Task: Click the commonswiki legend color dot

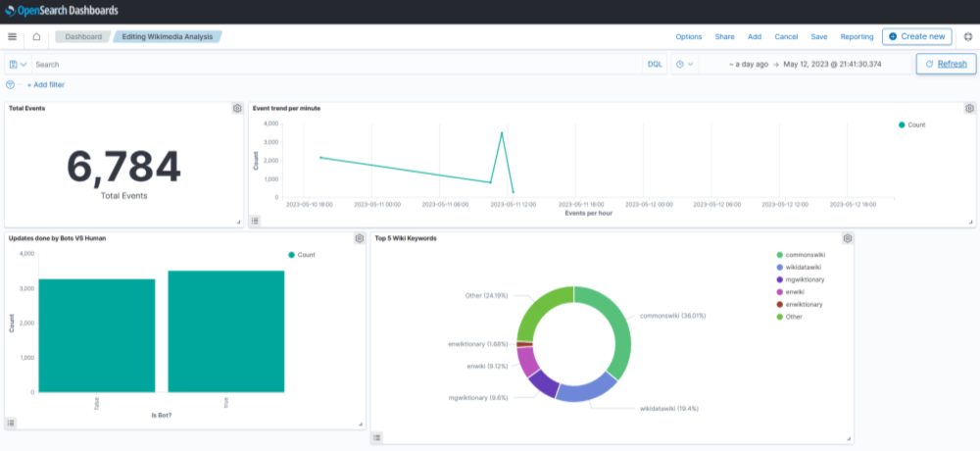Action: pos(778,254)
